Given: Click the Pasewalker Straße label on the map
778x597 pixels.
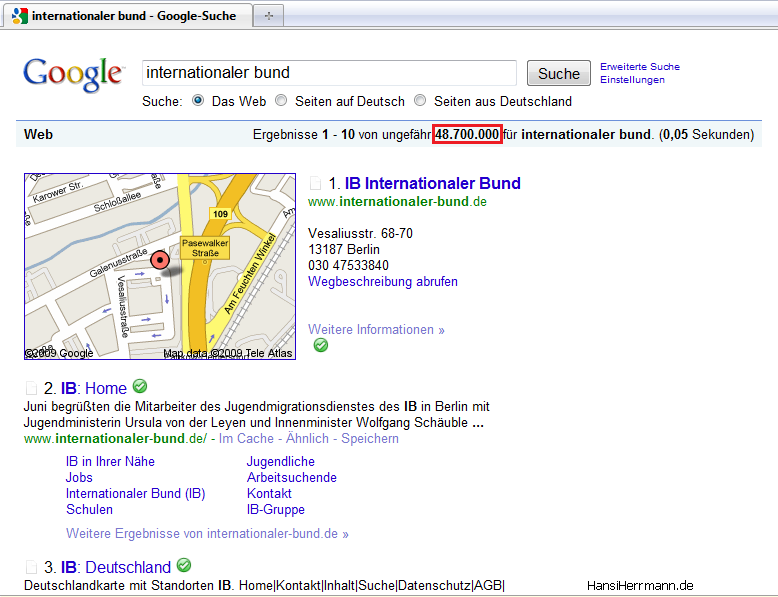Looking at the screenshot, I should point(205,248).
